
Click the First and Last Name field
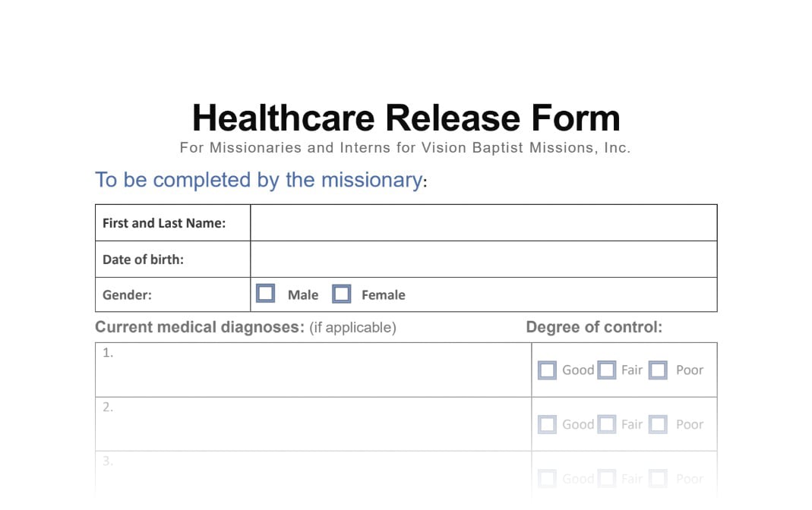(x=483, y=223)
